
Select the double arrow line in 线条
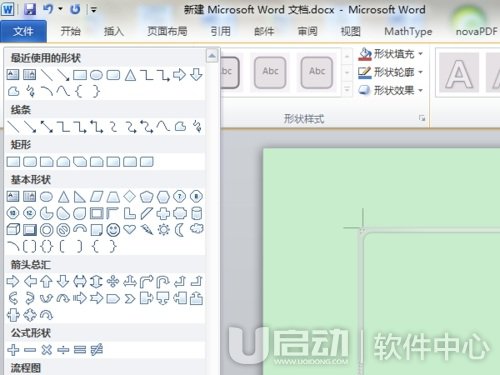click(47, 126)
